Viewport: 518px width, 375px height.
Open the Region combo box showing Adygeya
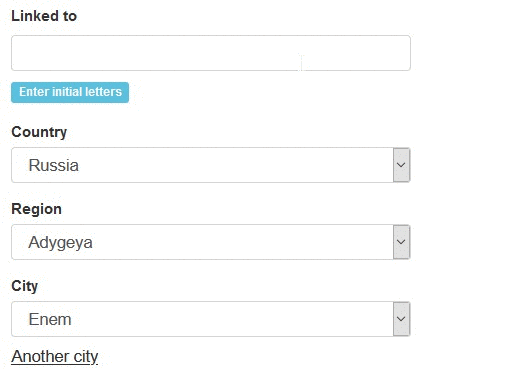(211, 242)
